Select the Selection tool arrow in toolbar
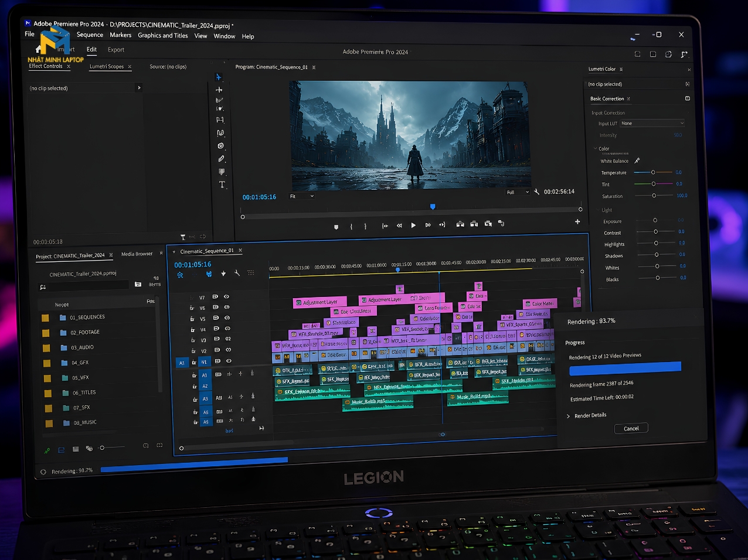Image resolution: width=748 pixels, height=560 pixels. [219, 77]
